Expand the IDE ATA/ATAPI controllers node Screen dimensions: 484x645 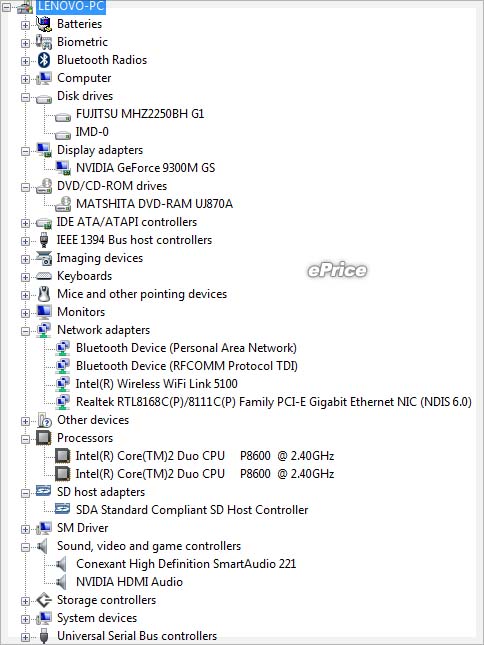point(25,223)
